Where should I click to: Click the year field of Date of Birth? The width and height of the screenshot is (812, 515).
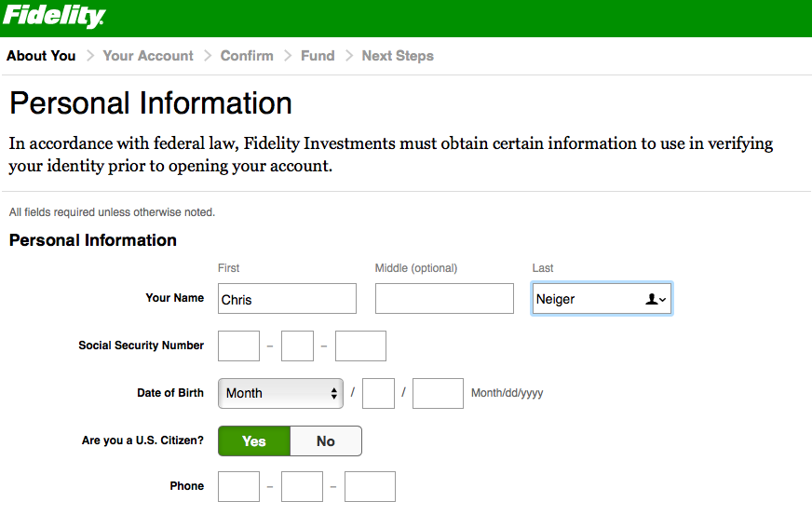point(438,393)
